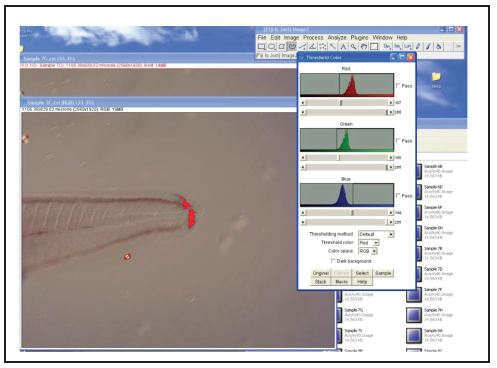Viewport: 497px width, 368px height.
Task: Select the Flood fill bucket tool
Action: point(439,47)
